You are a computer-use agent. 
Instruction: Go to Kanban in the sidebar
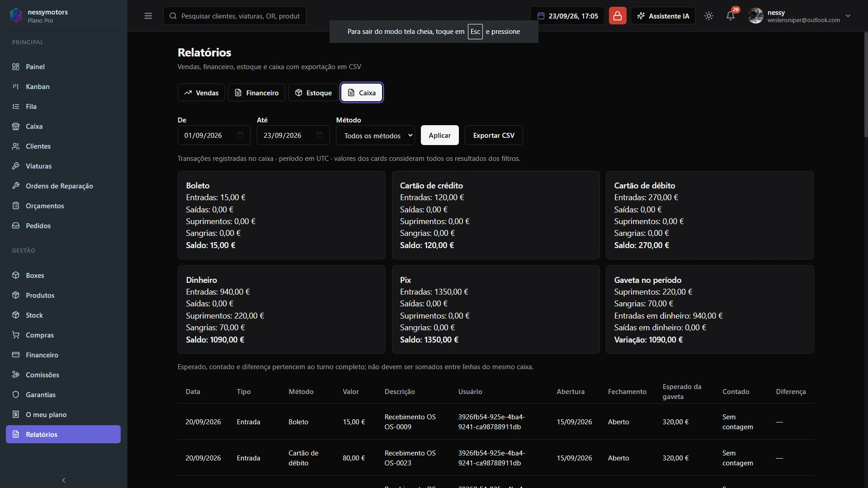[63, 87]
